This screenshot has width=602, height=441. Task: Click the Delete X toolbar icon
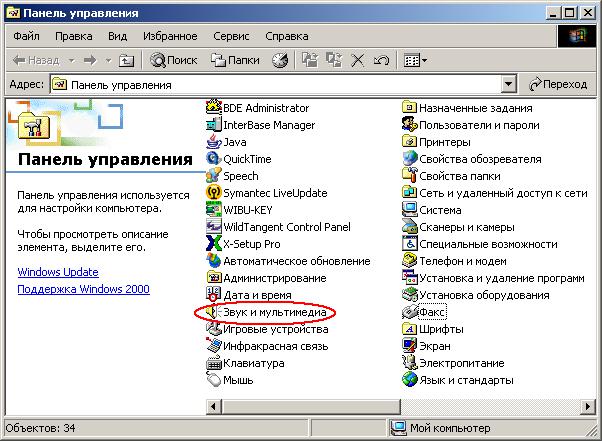(x=357, y=60)
